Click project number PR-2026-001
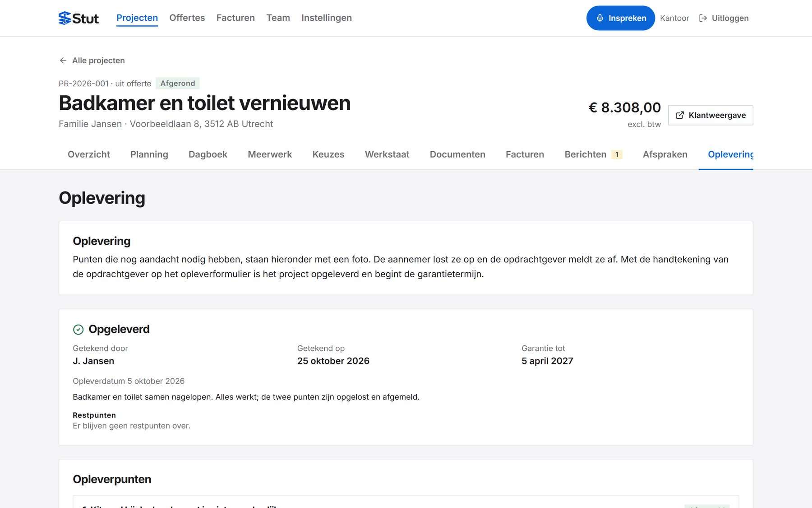 (x=83, y=84)
